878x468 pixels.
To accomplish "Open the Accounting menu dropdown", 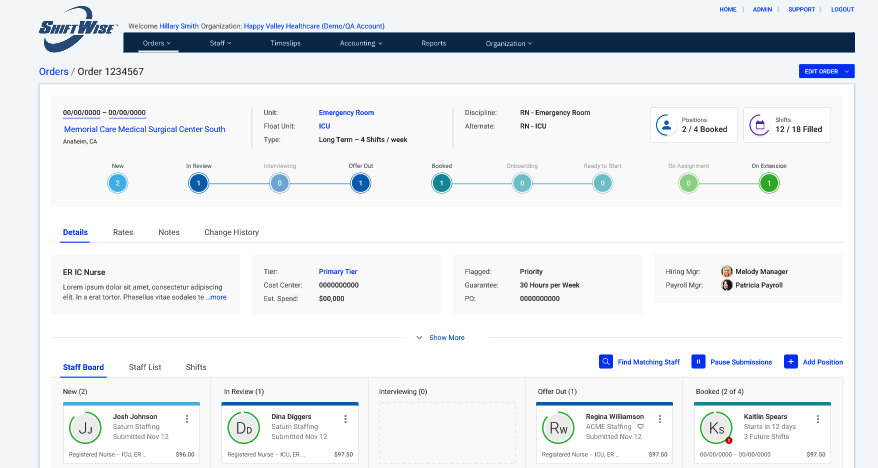I will [361, 43].
